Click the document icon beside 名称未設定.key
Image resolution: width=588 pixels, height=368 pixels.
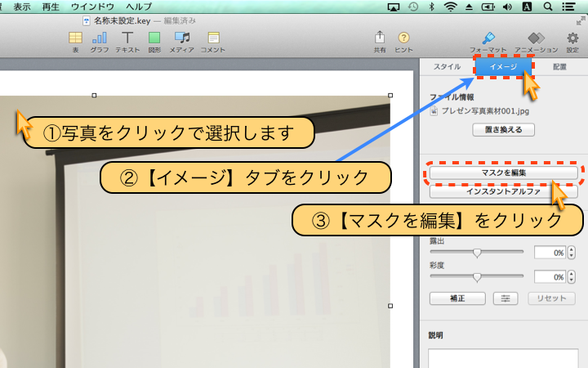tap(87, 21)
